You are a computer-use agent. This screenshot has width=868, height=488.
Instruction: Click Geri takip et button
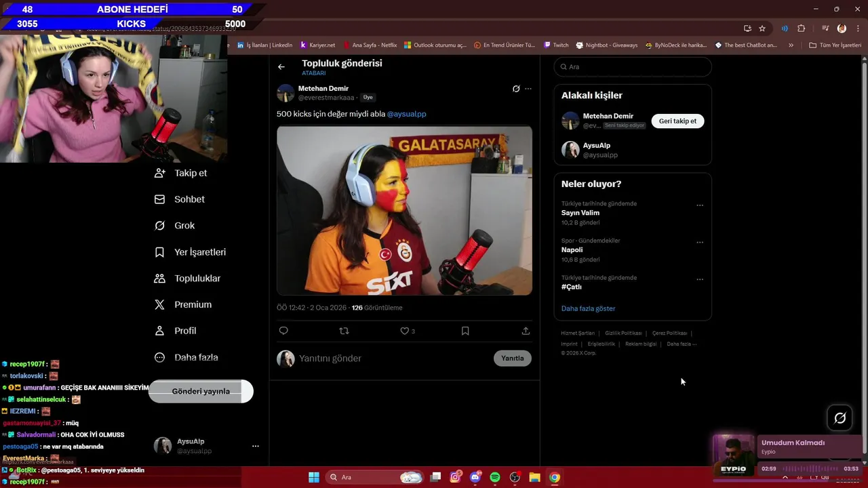pyautogui.click(x=677, y=121)
